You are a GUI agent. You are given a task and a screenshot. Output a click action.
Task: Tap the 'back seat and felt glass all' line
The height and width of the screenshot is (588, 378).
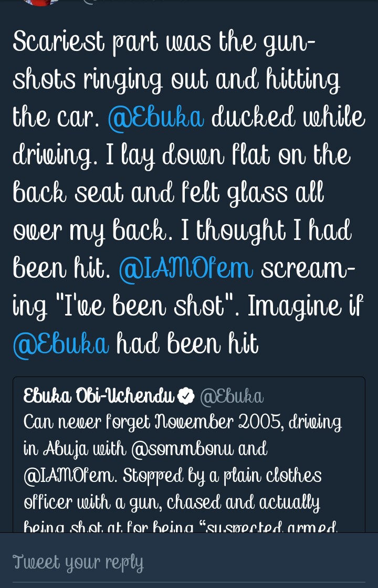168,194
